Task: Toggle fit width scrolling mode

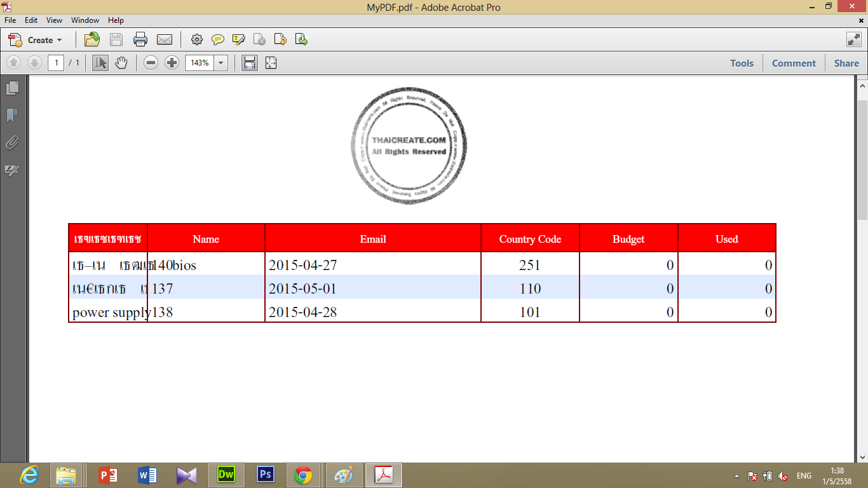Action: [250, 63]
